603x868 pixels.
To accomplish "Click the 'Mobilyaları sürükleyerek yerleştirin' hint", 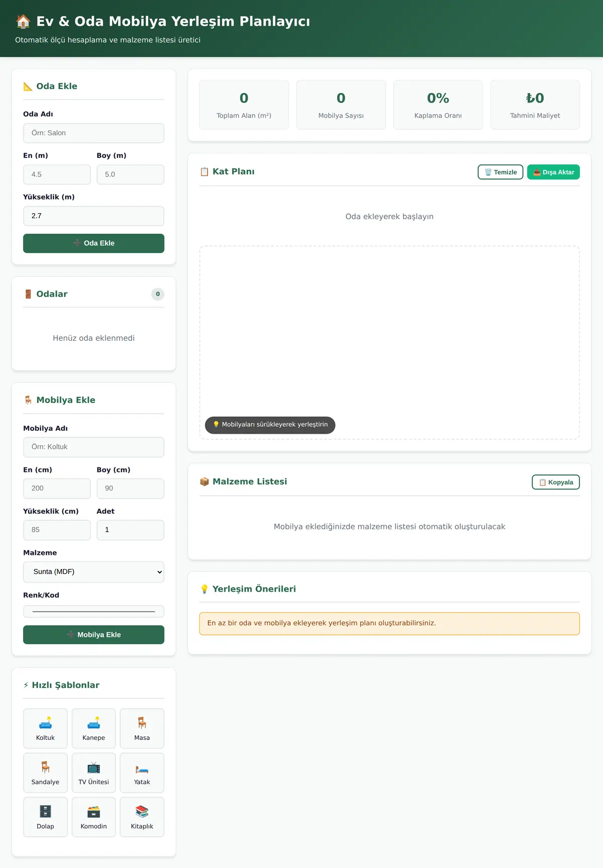I will (270, 425).
